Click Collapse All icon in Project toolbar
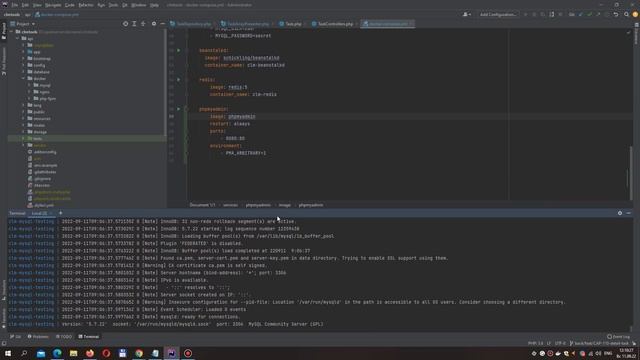This screenshot has width=640, height=360. coord(143,24)
